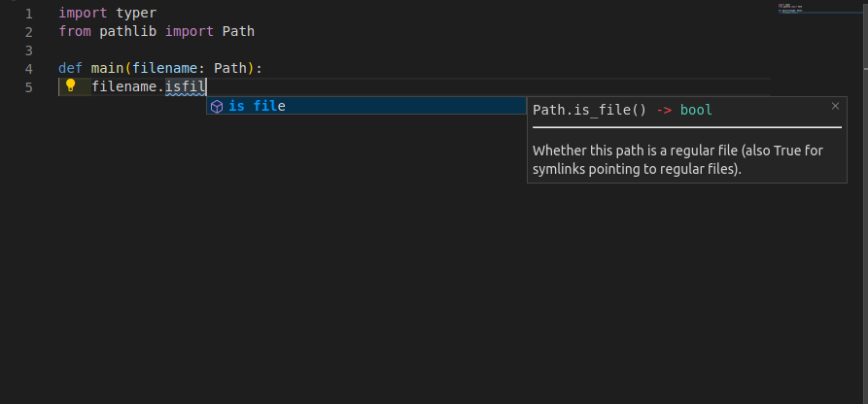Click the Path.is_file() signature in the docs popup
The height and width of the screenshot is (404, 868).
pyautogui.click(x=589, y=110)
